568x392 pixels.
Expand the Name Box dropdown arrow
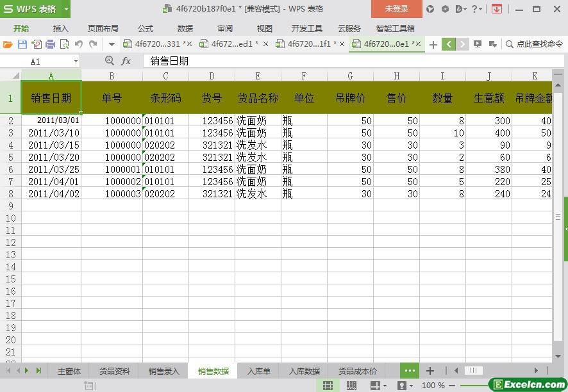tap(76, 61)
